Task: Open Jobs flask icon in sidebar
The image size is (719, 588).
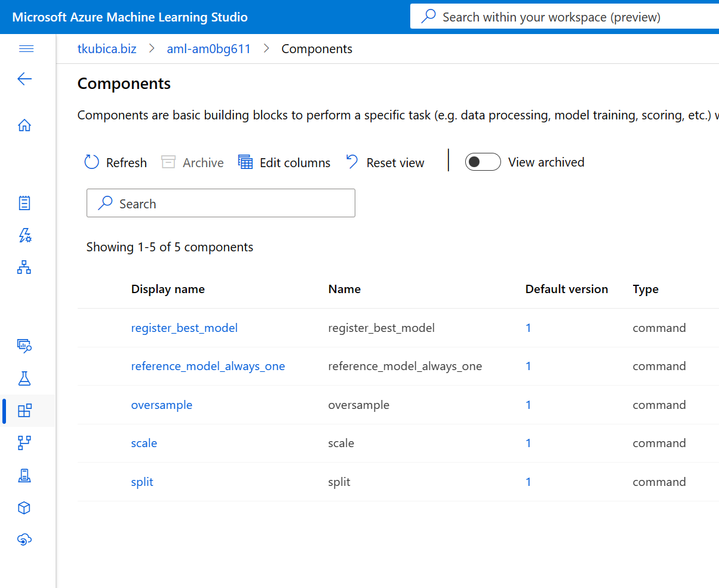Action: point(24,378)
